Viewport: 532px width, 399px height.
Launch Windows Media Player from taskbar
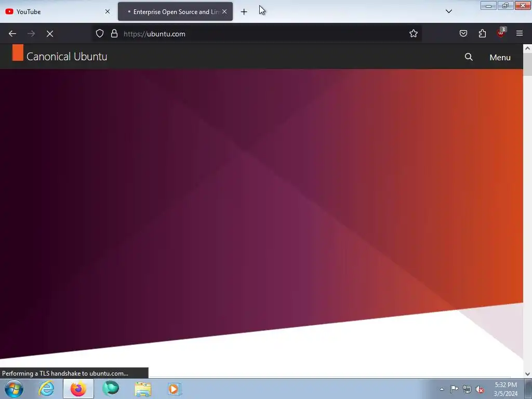pos(175,389)
